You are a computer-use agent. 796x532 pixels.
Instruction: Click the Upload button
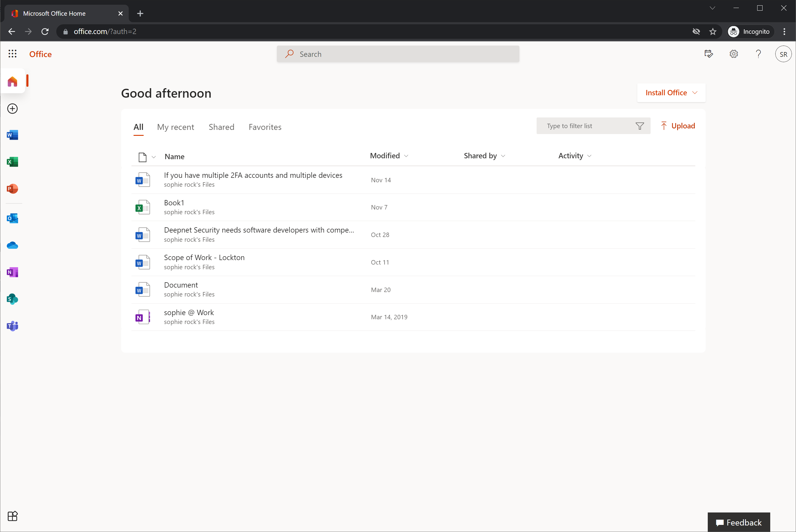(678, 126)
